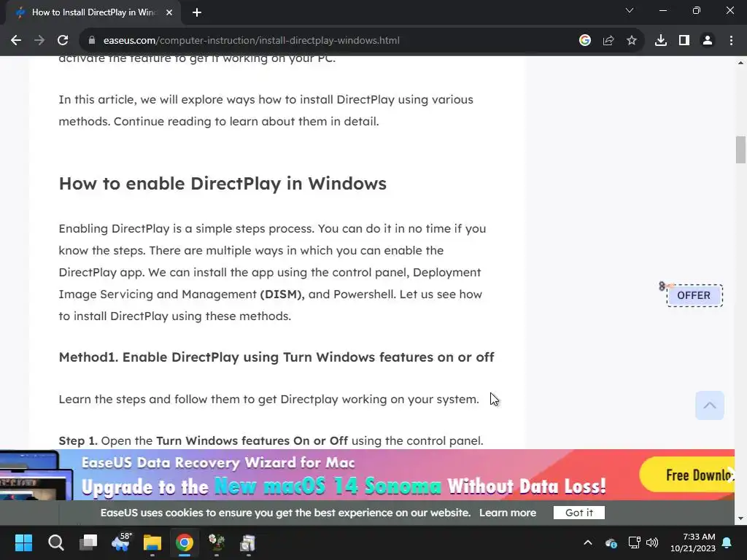Switch to Chrome on the taskbar
Screen dimensions: 747x560
(185, 542)
